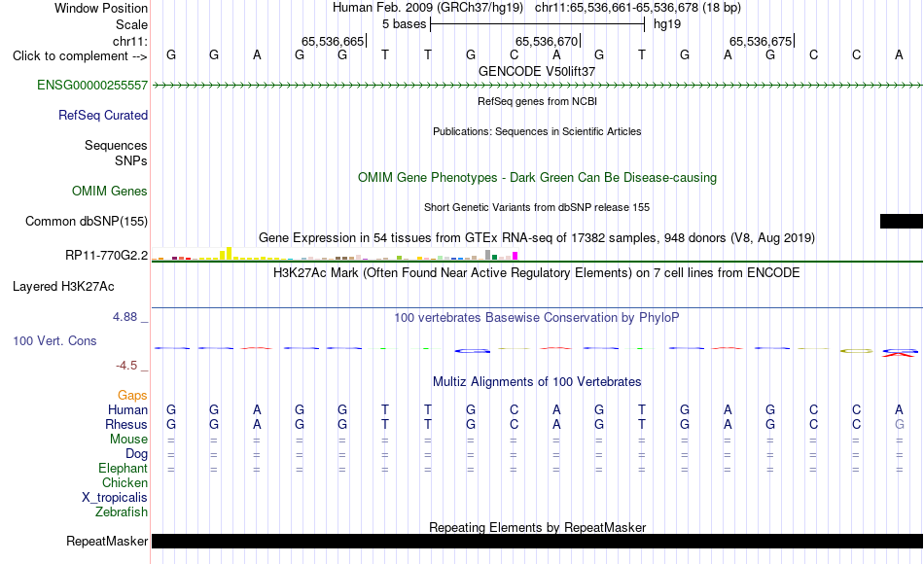Open the H3K27Ac Mark ENCODE track title

coord(537,273)
